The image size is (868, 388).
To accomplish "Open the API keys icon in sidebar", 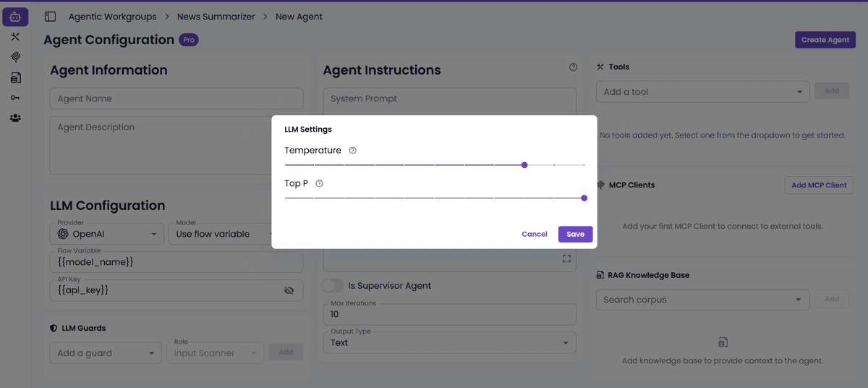I will [15, 98].
